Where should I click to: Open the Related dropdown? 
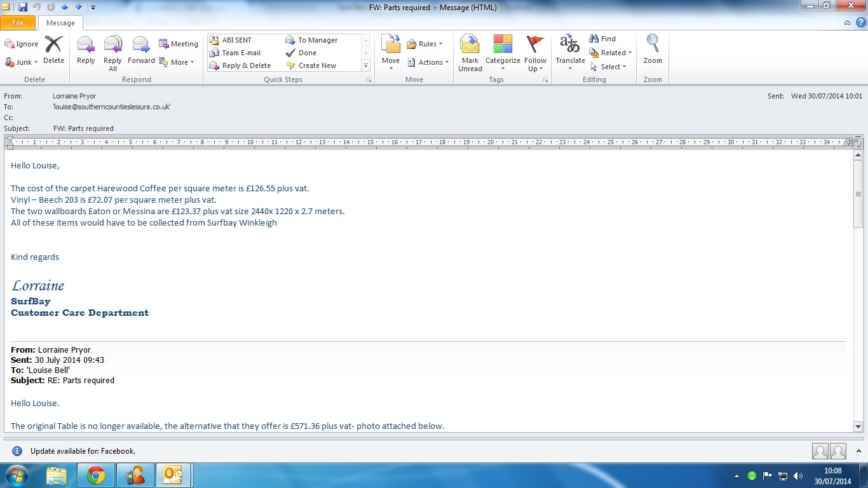(x=610, y=53)
